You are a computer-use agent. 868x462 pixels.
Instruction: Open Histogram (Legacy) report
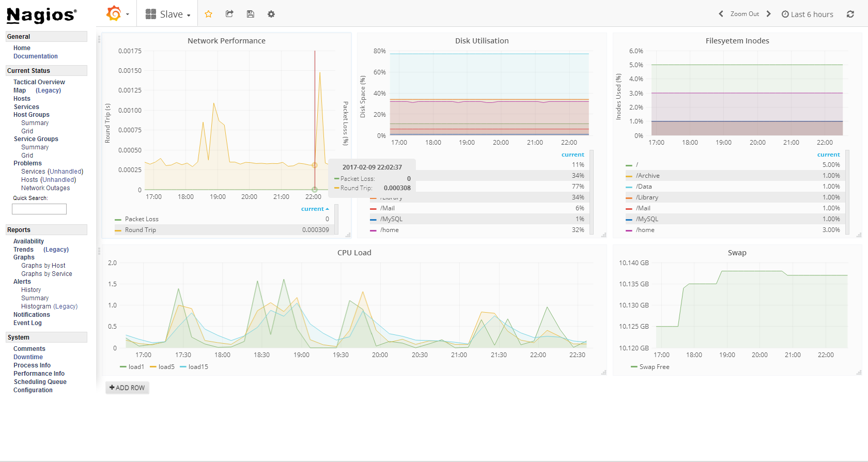(x=50, y=306)
